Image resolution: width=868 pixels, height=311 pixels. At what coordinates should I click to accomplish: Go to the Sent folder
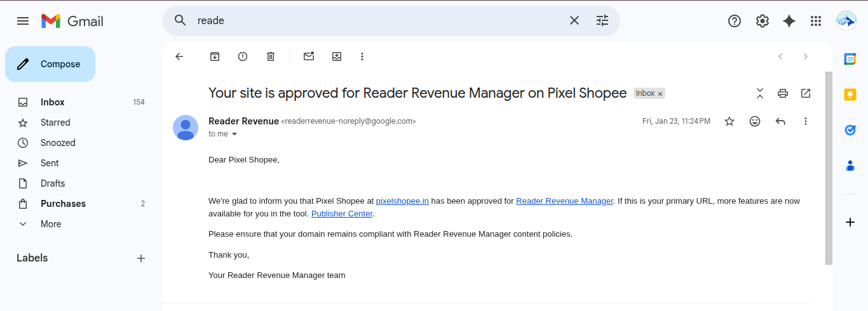pos(50,163)
